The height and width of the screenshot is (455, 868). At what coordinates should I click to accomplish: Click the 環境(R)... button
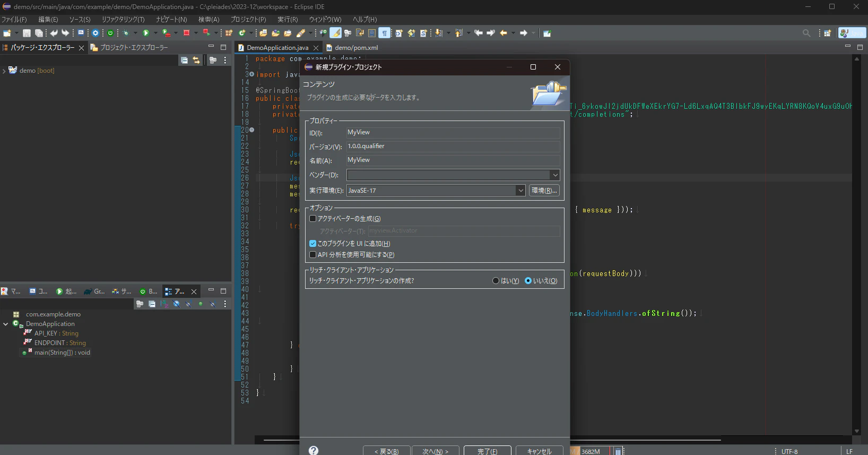point(544,191)
